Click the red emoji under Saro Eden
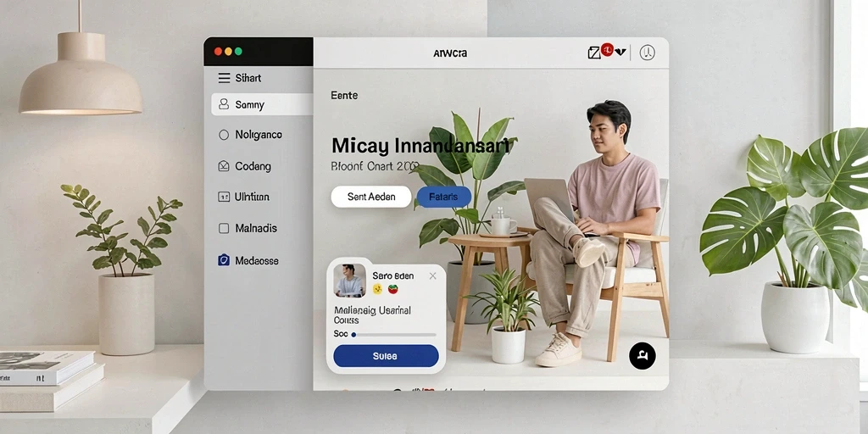The image size is (868, 434). click(x=393, y=288)
